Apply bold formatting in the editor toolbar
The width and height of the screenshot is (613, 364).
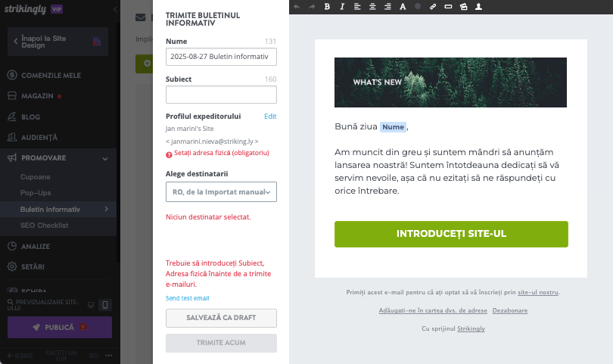[x=327, y=7]
